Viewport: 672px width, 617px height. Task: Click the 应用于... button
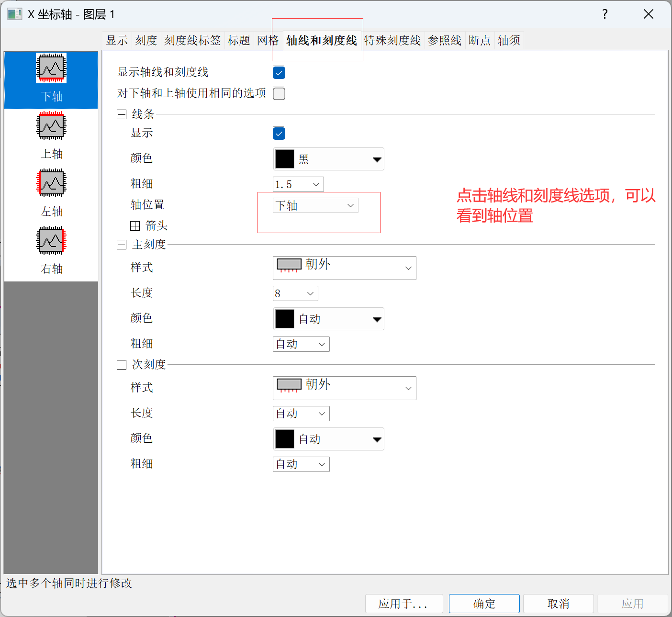click(x=404, y=604)
